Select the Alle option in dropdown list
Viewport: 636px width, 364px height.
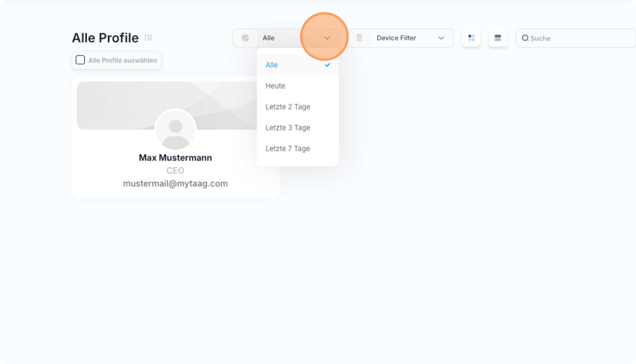coord(272,65)
